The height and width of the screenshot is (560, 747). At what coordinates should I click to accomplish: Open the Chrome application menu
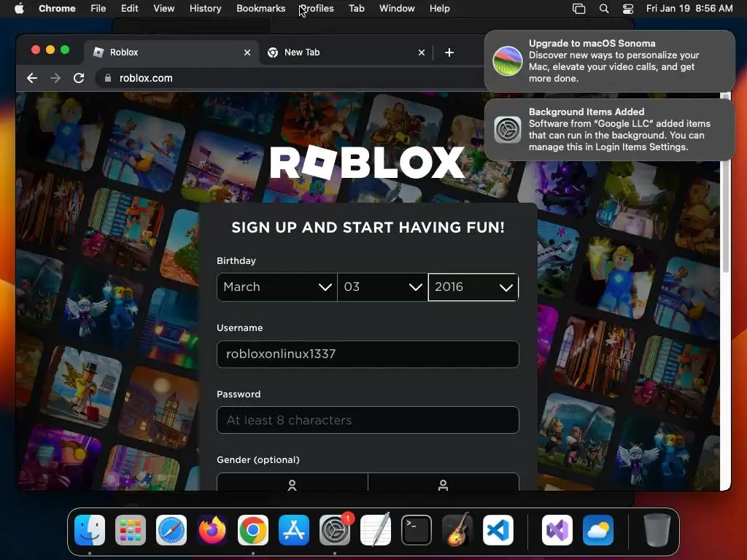click(57, 8)
